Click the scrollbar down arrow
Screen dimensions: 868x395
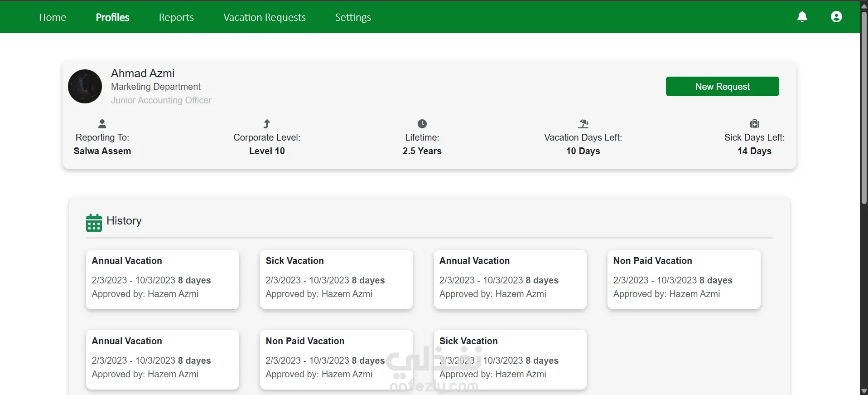pos(864,391)
